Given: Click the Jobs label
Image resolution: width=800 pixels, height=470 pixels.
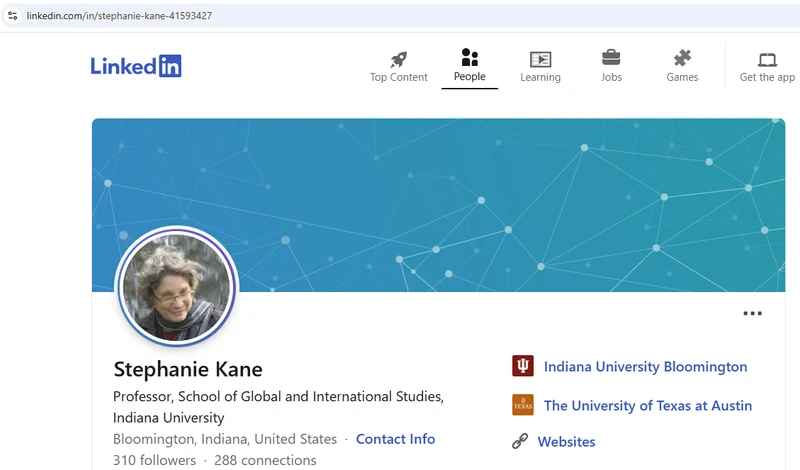Looking at the screenshot, I should coord(611,77).
